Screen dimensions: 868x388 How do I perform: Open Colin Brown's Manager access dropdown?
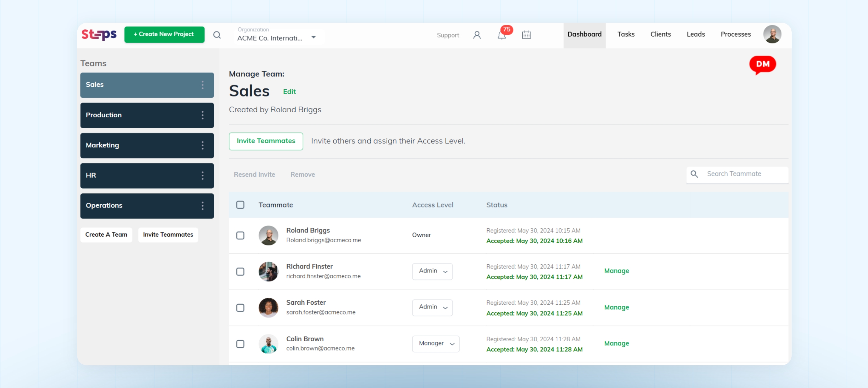435,343
